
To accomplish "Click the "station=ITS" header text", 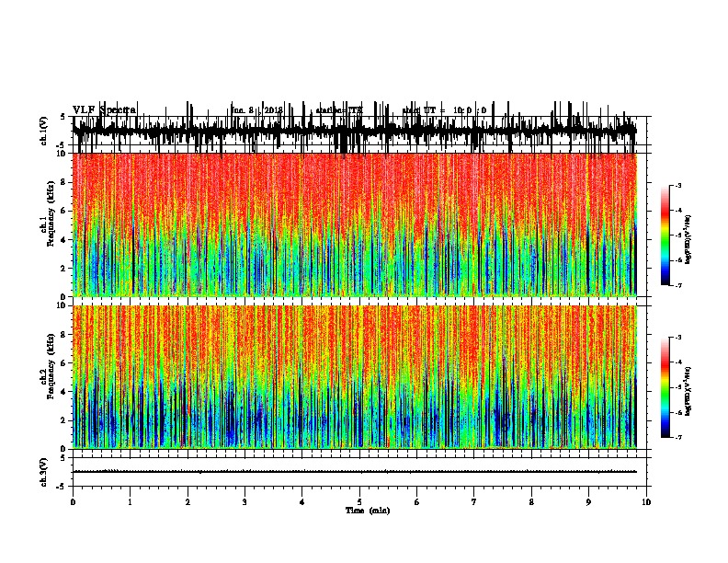I will click(339, 110).
